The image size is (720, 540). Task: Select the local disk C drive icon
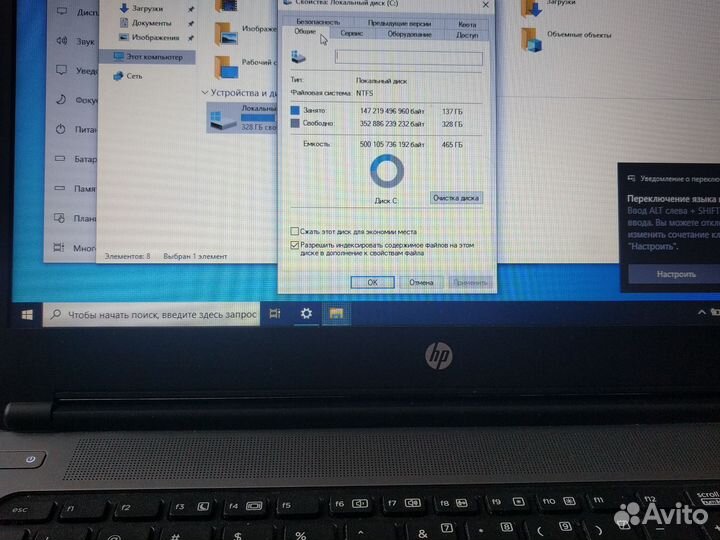pos(222,120)
